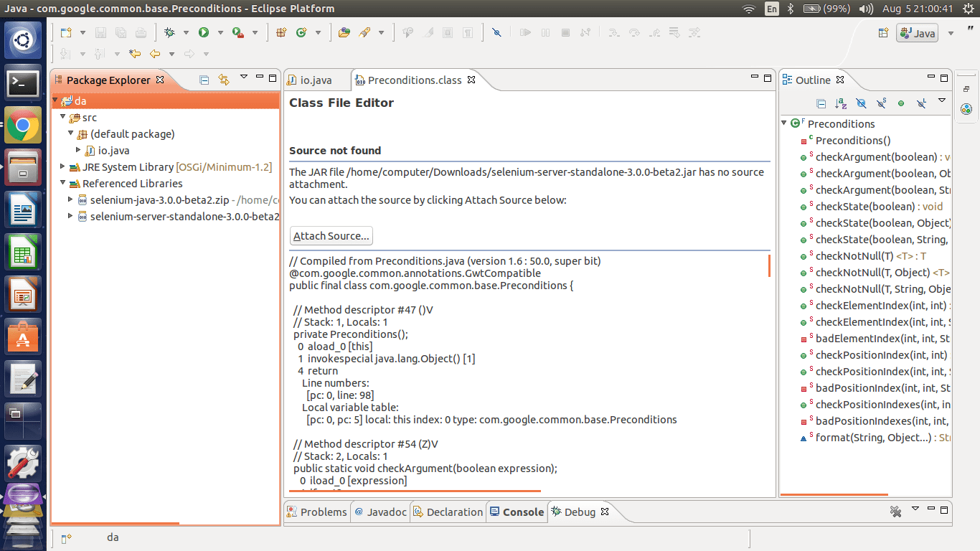980x551 pixels.
Task: Hide local types in the Outline view
Action: click(x=921, y=102)
